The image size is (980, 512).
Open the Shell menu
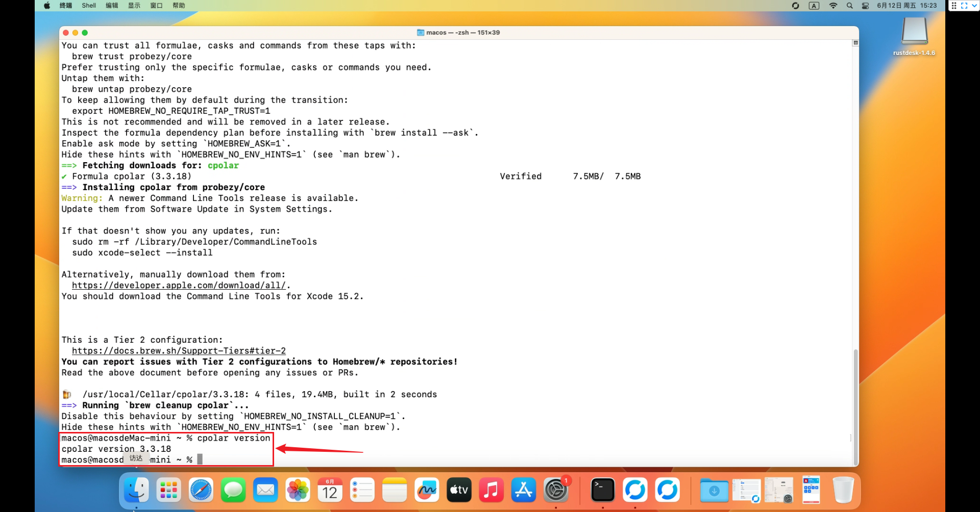click(89, 6)
